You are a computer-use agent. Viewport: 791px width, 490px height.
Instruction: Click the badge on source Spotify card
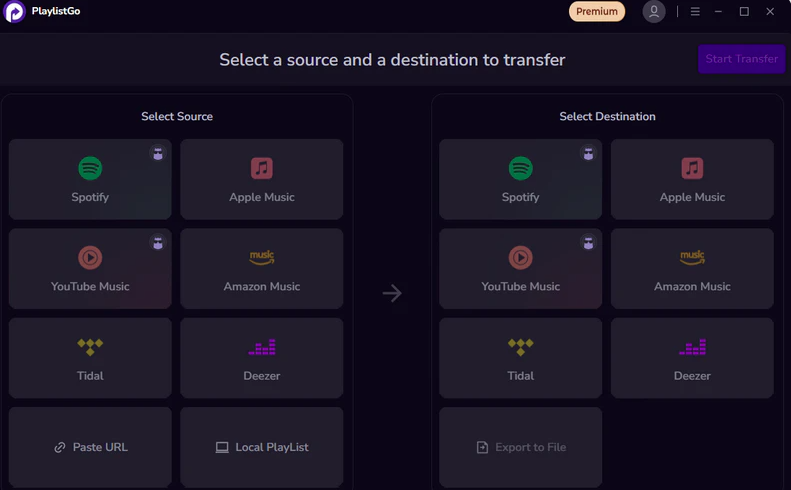point(158,153)
